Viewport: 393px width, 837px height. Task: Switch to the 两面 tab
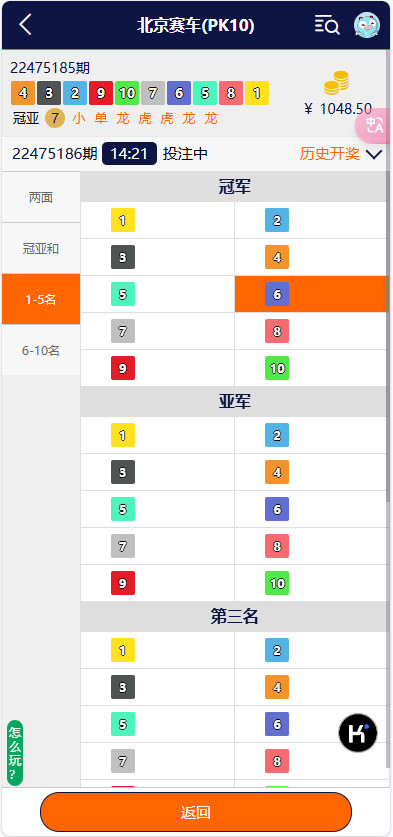(x=41, y=198)
